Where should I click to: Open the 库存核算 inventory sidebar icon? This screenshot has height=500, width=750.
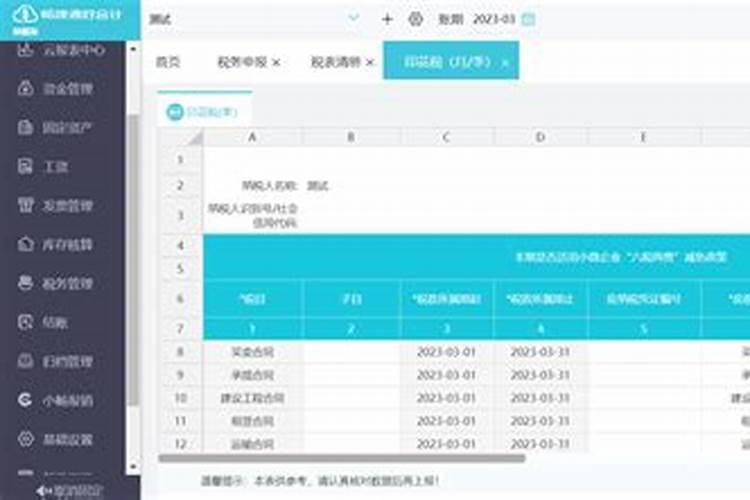pyautogui.click(x=25, y=244)
